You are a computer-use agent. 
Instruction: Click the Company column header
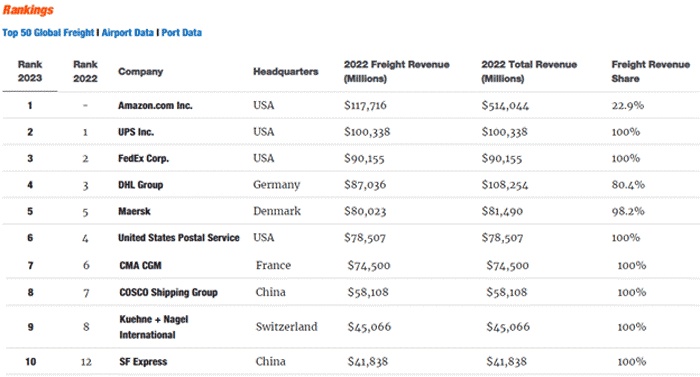[x=141, y=71]
